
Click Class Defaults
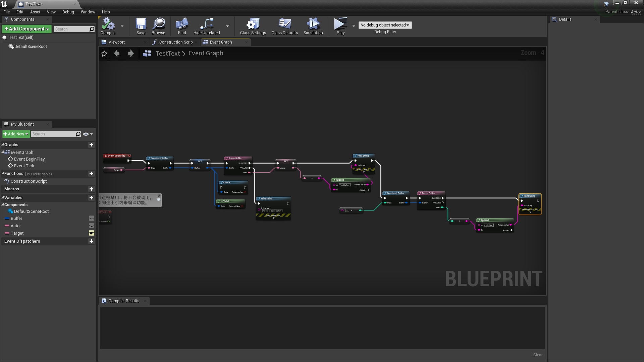coord(284,26)
